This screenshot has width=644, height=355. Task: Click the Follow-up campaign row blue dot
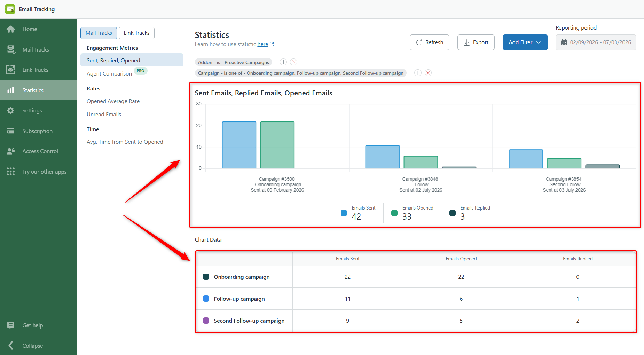pyautogui.click(x=206, y=299)
